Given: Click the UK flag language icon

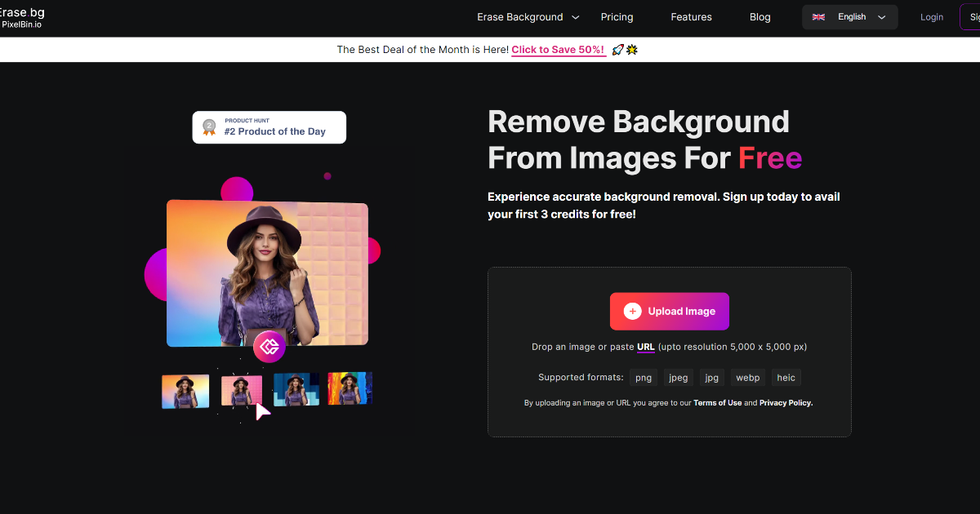Looking at the screenshot, I should [x=818, y=17].
